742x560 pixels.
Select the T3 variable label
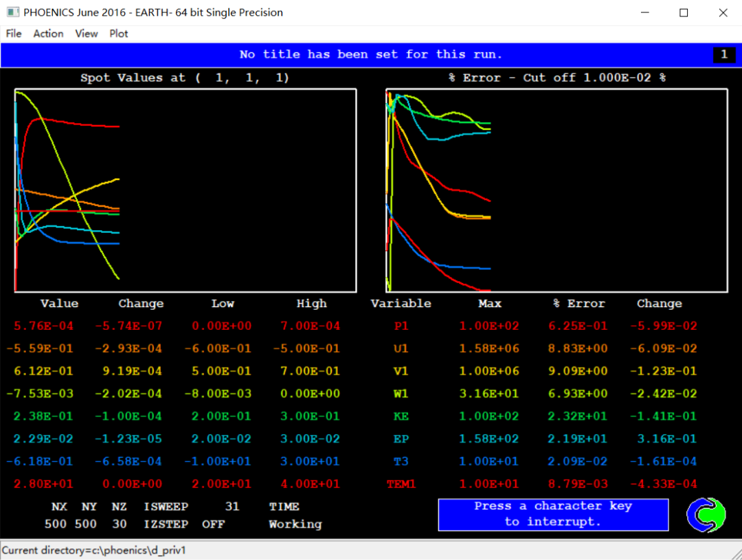(x=401, y=462)
